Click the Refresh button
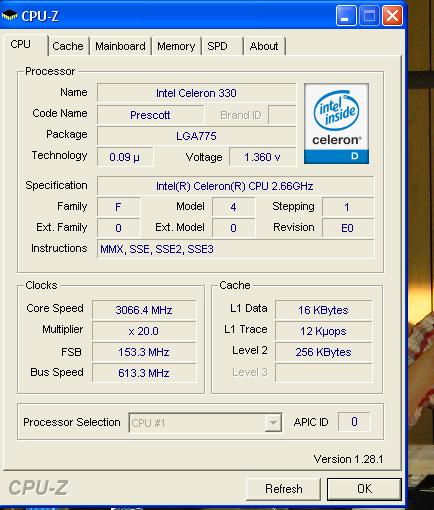 pos(283,489)
